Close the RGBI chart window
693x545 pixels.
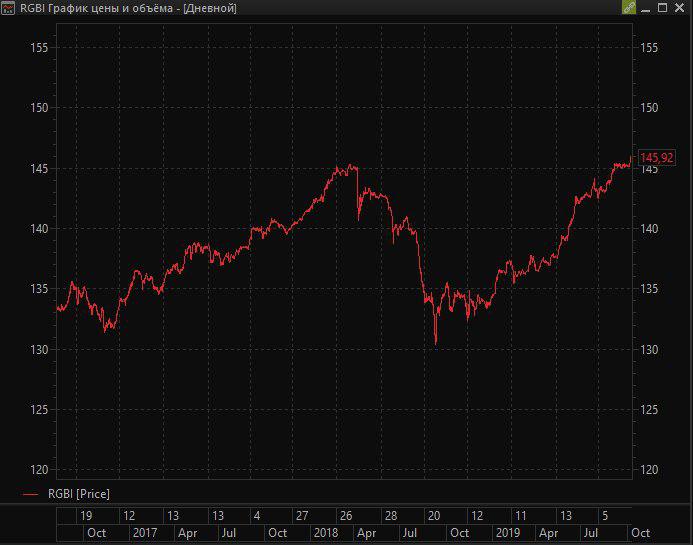coord(681,8)
